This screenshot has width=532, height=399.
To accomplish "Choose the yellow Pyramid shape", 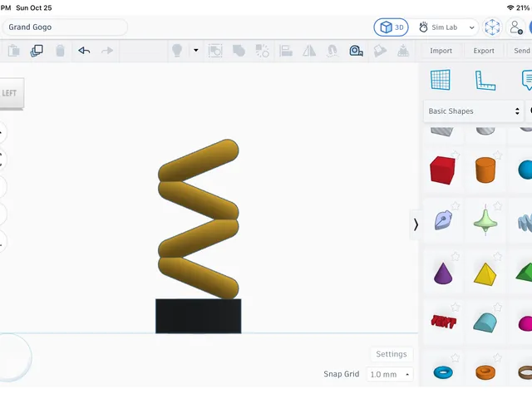I will tap(485, 273).
